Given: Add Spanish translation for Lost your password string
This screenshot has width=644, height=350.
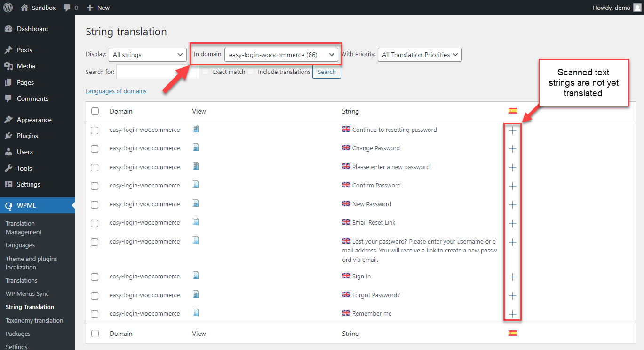Looking at the screenshot, I should [x=513, y=242].
